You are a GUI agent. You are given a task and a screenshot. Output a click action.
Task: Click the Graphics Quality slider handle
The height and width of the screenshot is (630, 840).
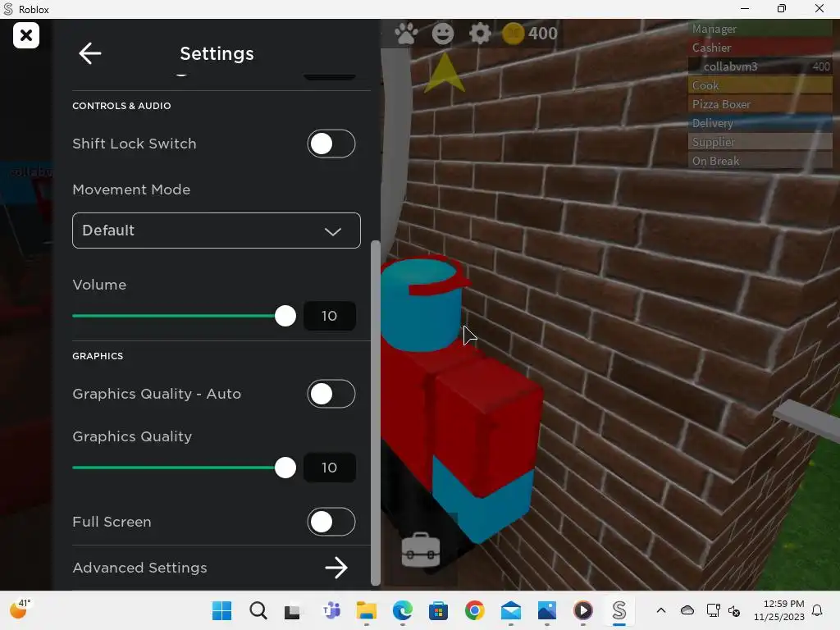click(285, 468)
